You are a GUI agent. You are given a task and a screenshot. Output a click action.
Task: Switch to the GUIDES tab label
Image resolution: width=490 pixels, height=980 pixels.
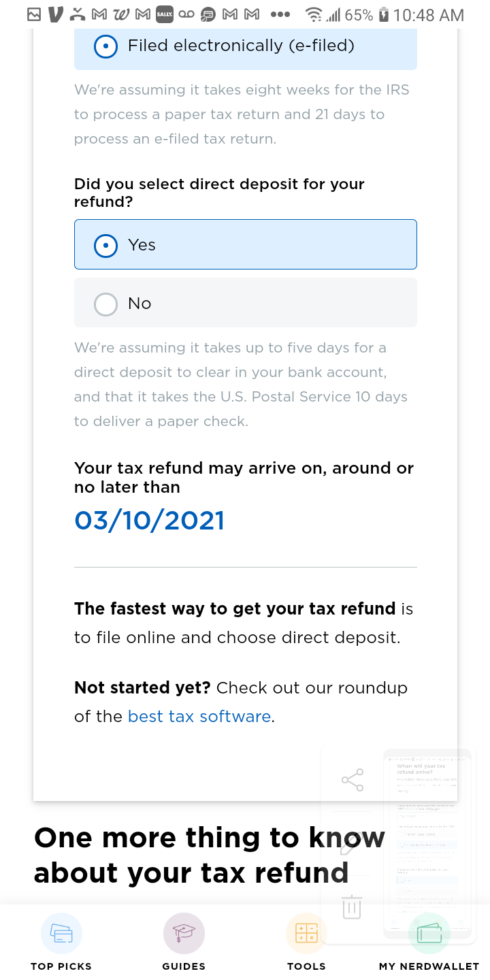click(x=184, y=966)
